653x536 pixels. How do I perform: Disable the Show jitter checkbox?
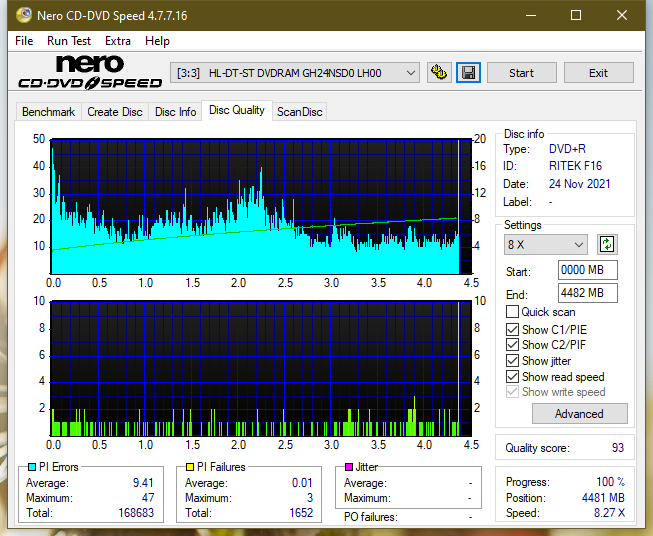(x=512, y=361)
